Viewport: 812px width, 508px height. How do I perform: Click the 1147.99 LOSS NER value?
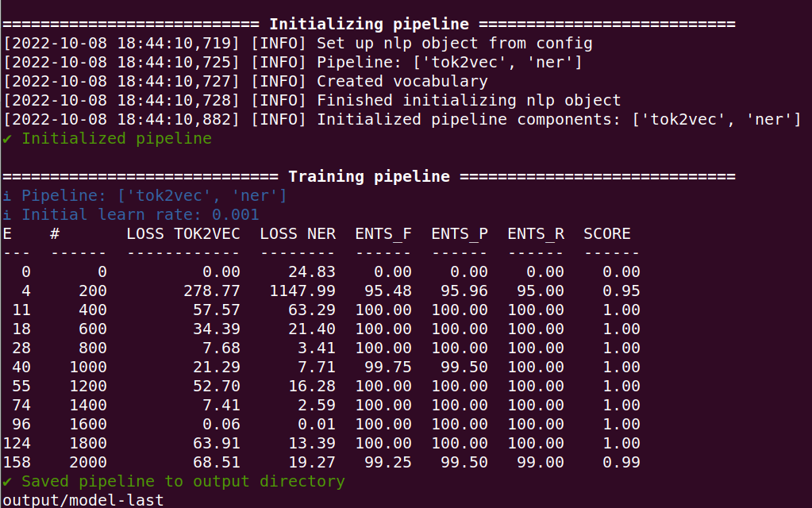tap(302, 291)
